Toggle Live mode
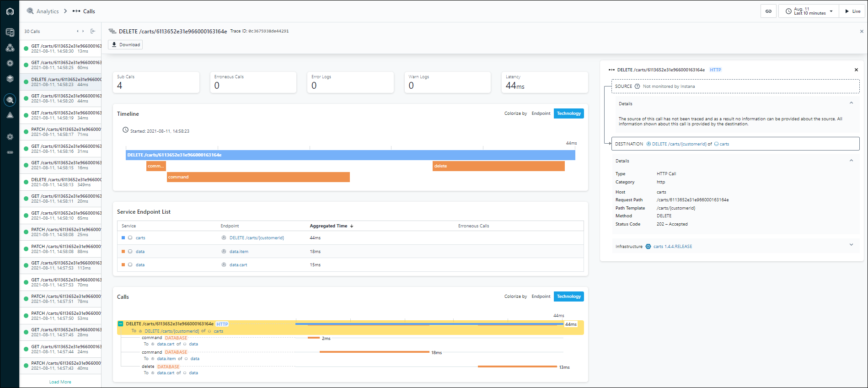The width and height of the screenshot is (868, 388). point(852,11)
